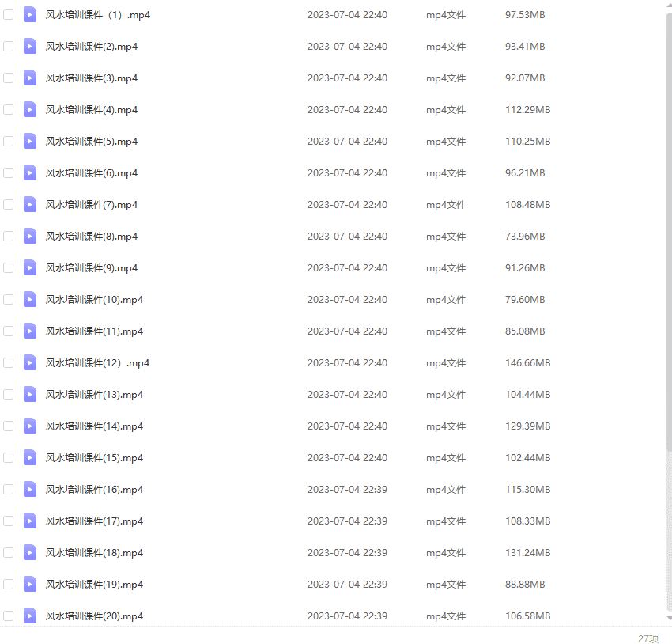Viewport: 672px width, 644px height.
Task: Click video icon of 风水培训课件(20).mp4
Action: coord(30,616)
